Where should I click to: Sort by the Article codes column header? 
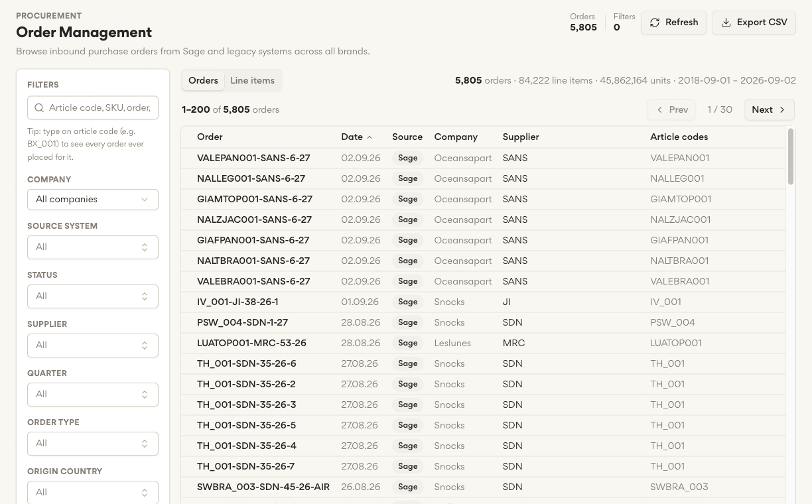pyautogui.click(x=679, y=137)
